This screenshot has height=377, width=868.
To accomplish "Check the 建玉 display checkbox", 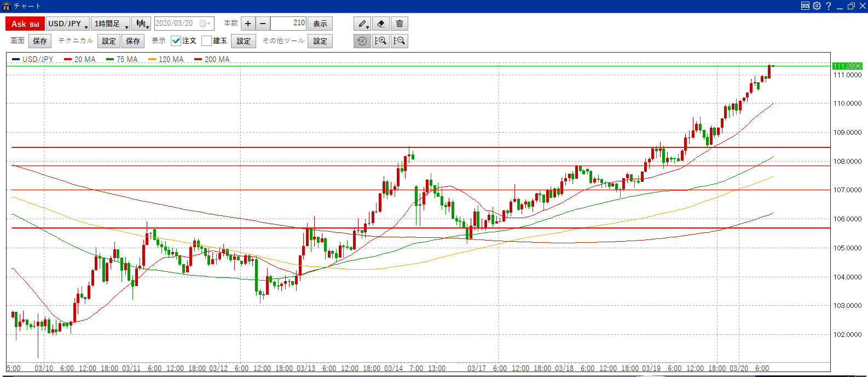I will coord(206,41).
